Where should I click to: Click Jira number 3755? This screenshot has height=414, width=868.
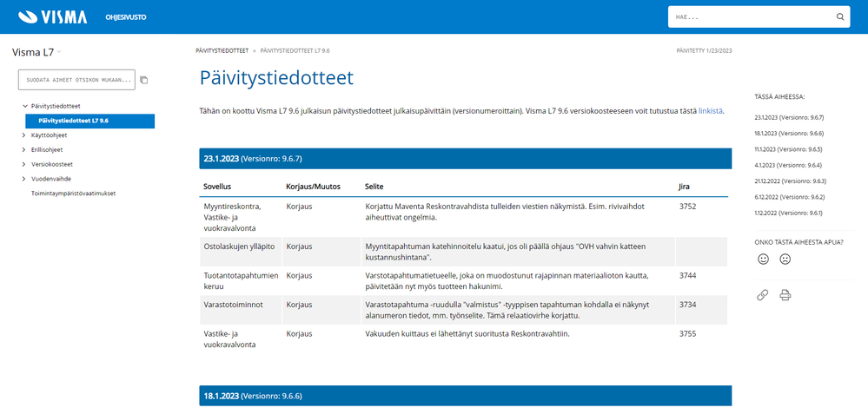[687, 334]
